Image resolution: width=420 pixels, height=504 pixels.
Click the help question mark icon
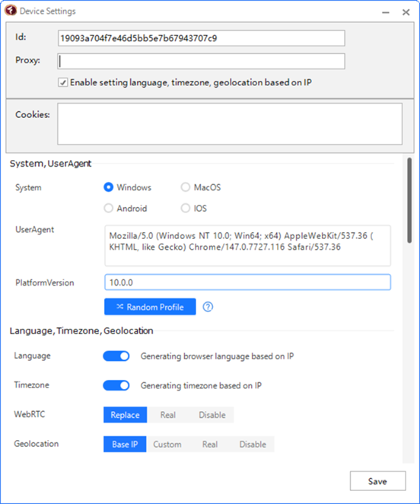[x=208, y=307]
